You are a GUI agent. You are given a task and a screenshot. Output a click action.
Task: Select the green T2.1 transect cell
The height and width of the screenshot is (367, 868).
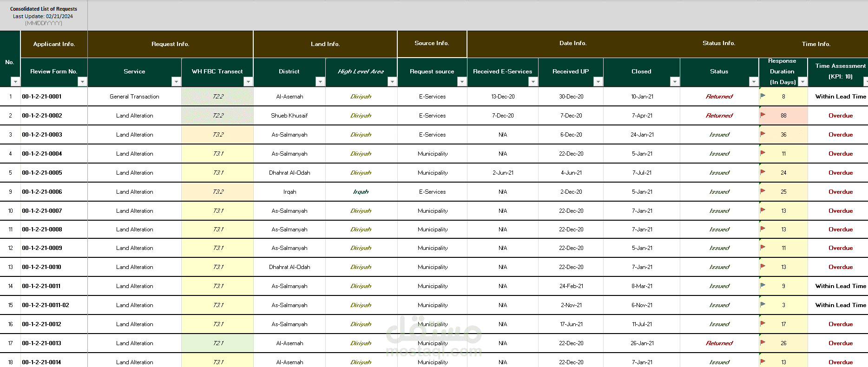tap(217, 343)
